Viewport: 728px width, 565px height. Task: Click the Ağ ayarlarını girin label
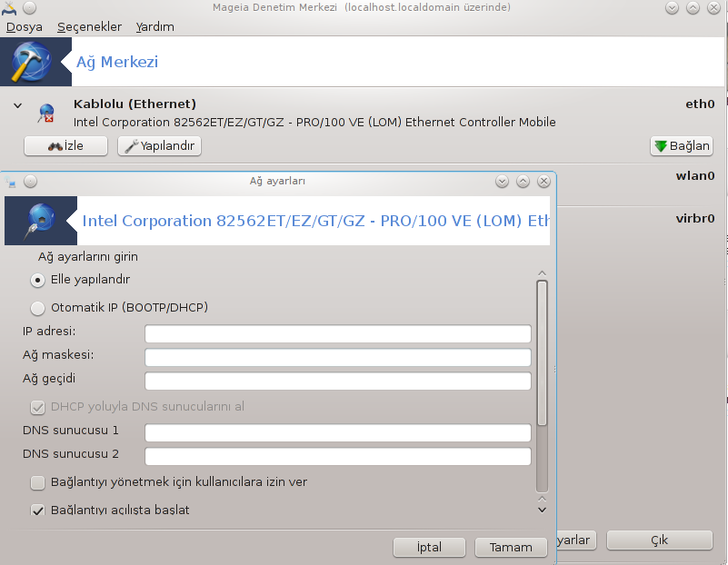(x=88, y=257)
